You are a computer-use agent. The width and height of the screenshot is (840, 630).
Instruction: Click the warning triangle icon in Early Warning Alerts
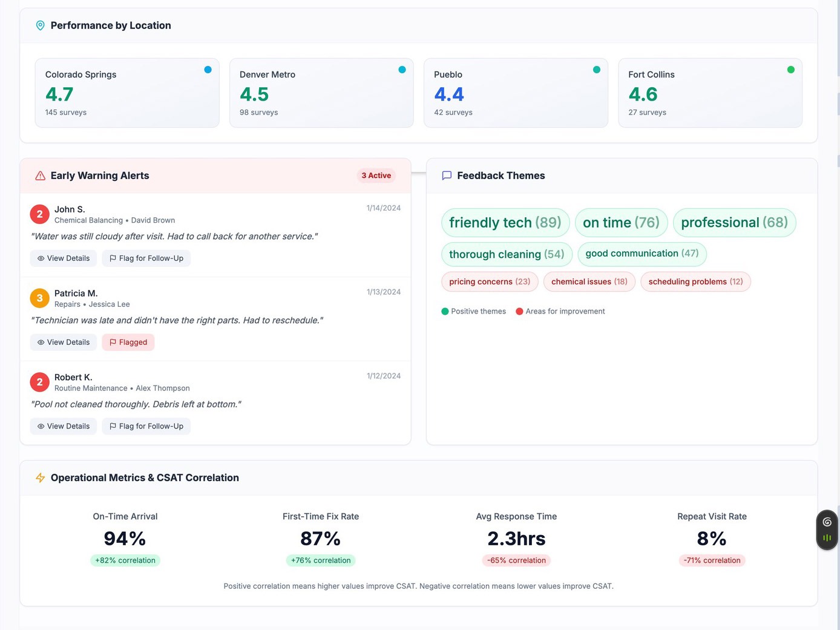(40, 176)
